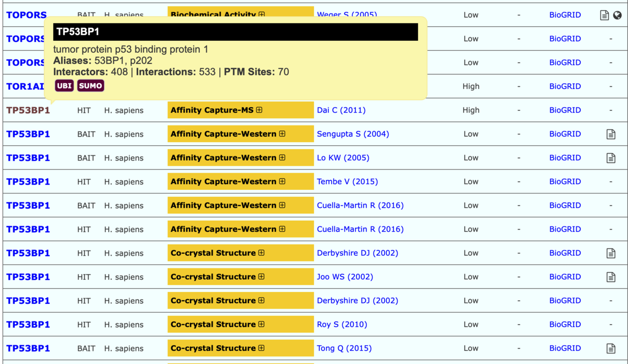Select the "High" value in Dai C row
The width and height of the screenshot is (628, 364).
[x=471, y=110]
